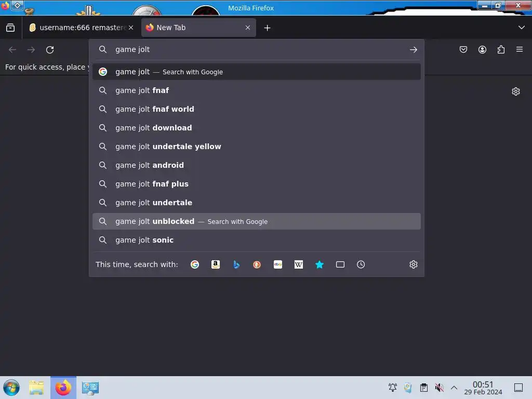
Task: Close the username:666 remastered tab
Action: 131,28
